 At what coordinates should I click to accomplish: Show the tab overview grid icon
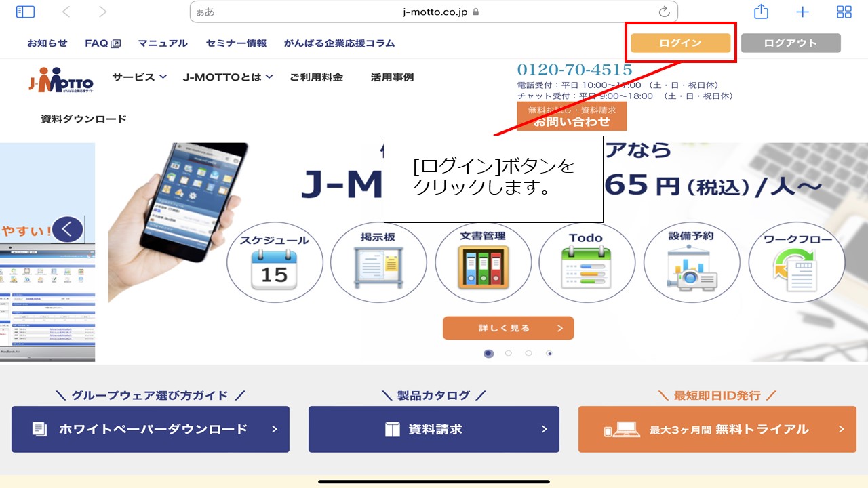(844, 12)
